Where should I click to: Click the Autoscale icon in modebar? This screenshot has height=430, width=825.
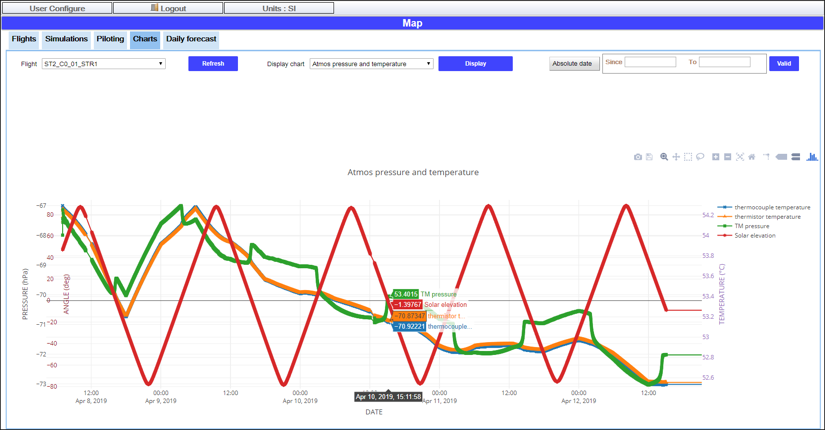click(740, 157)
